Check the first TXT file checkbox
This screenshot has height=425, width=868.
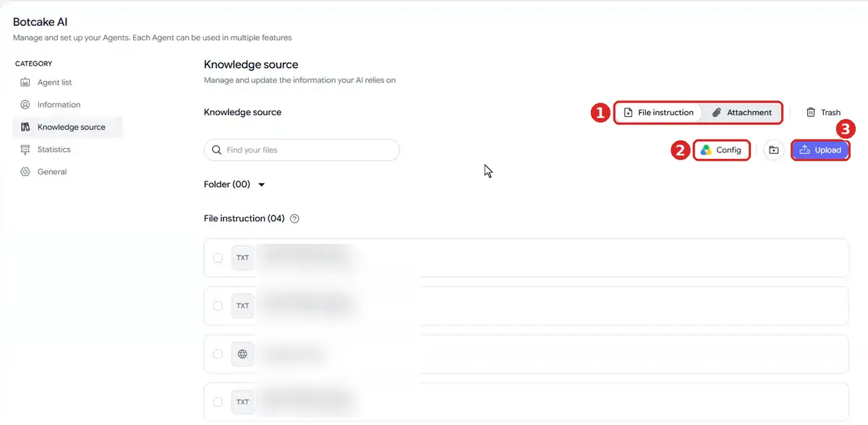point(218,258)
